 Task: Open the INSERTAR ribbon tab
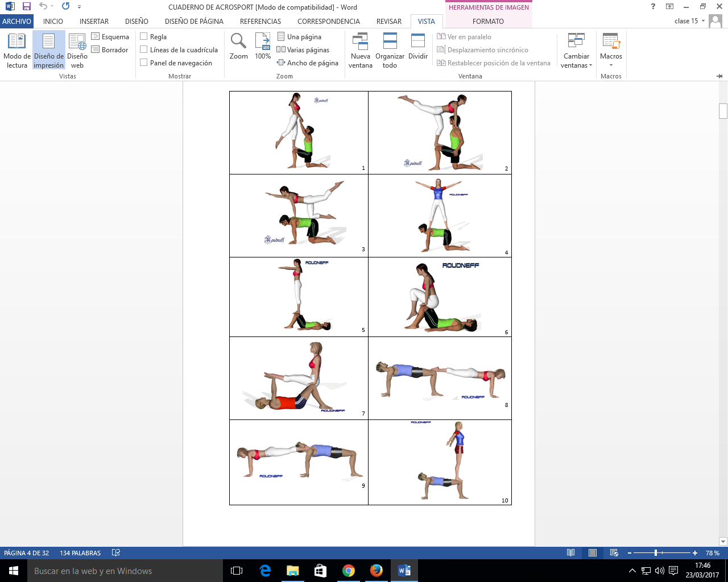tap(94, 21)
